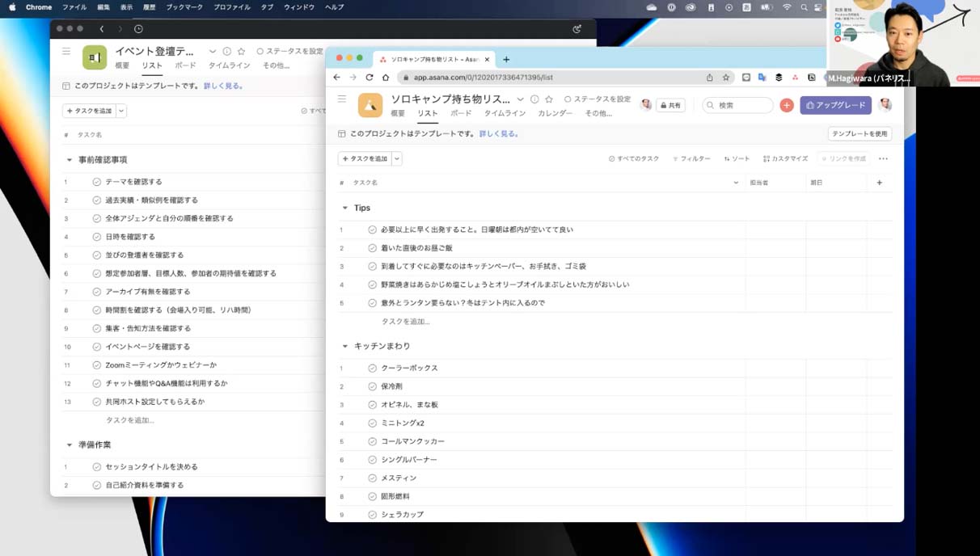Switch to ボード tab in Chrome Asana window
The height and width of the screenshot is (556, 980).
coord(461,113)
